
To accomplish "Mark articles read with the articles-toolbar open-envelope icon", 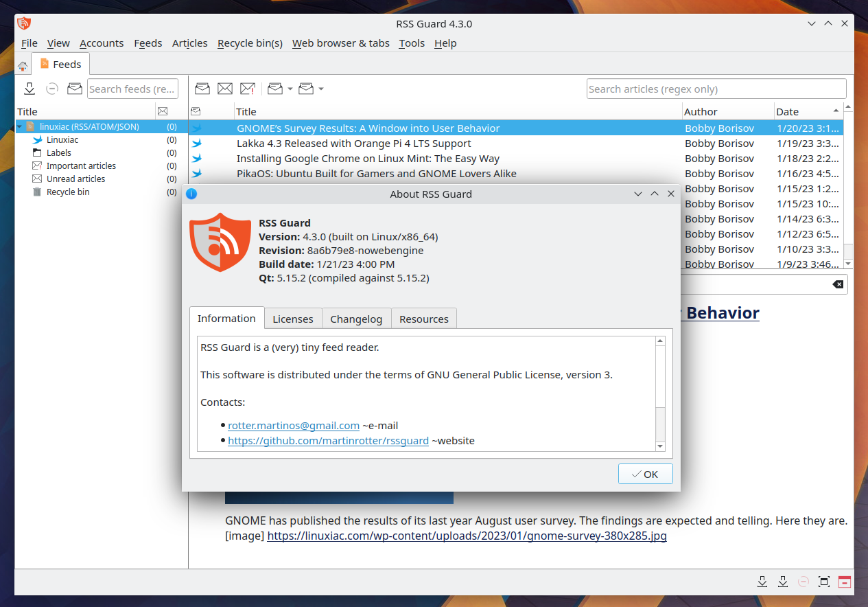I will tap(202, 89).
